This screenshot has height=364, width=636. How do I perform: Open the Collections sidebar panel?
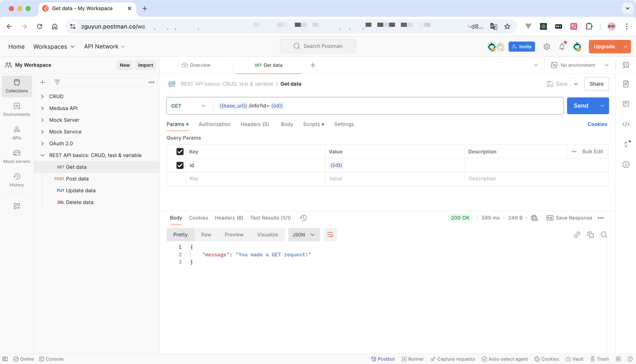[17, 86]
